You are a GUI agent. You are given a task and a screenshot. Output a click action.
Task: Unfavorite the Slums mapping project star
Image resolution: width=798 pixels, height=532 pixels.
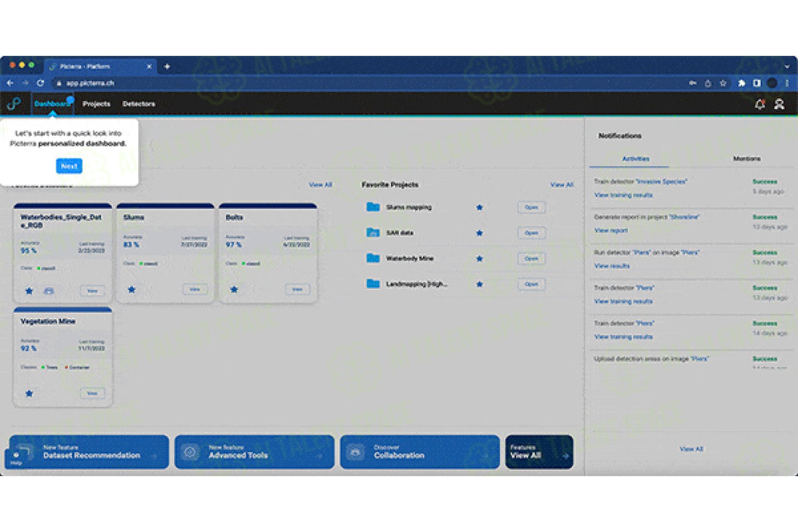[x=479, y=207]
